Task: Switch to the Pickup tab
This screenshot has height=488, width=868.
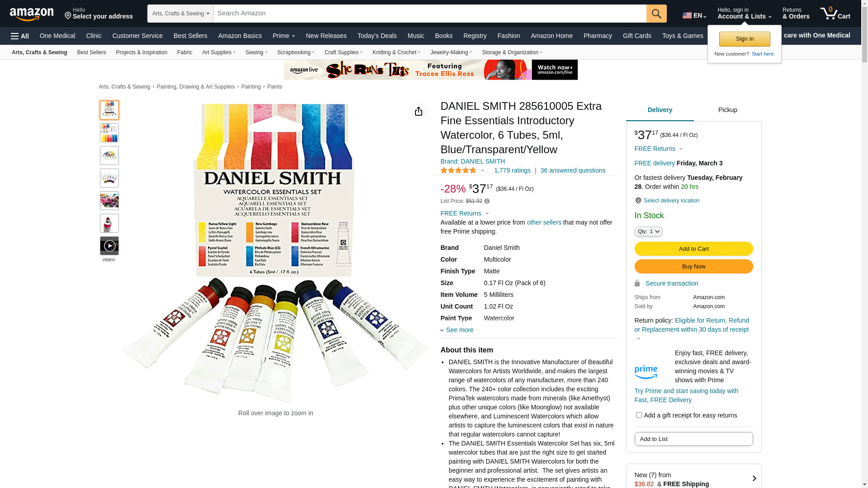Action: coord(728,110)
